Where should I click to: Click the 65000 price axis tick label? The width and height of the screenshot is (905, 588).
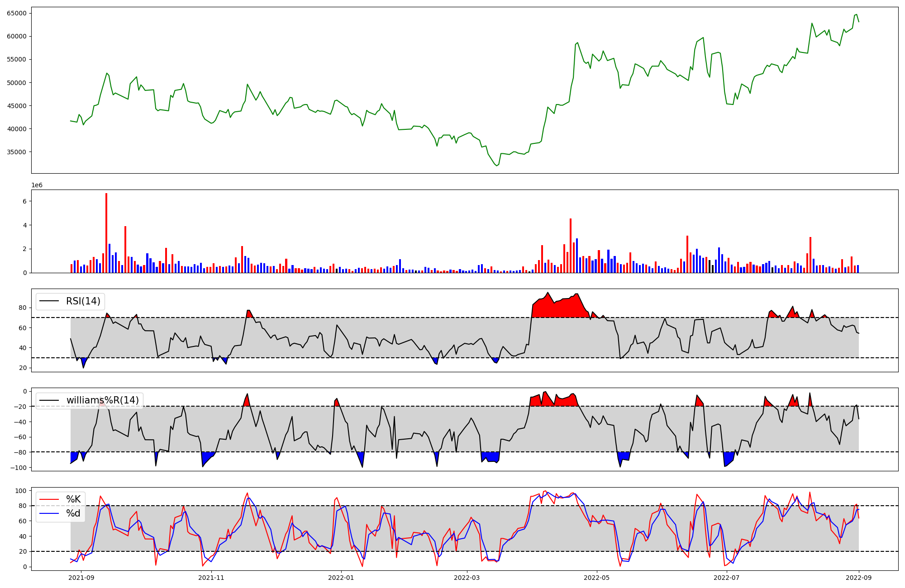click(17, 13)
